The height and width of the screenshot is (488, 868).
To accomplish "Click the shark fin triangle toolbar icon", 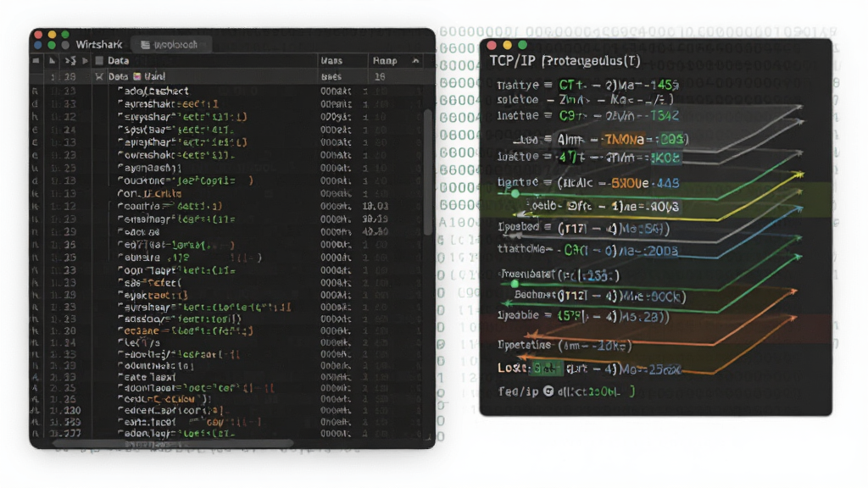I will 52,60.
